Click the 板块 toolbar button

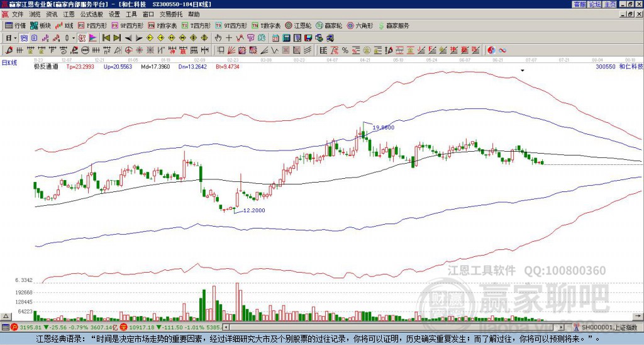click(x=40, y=25)
